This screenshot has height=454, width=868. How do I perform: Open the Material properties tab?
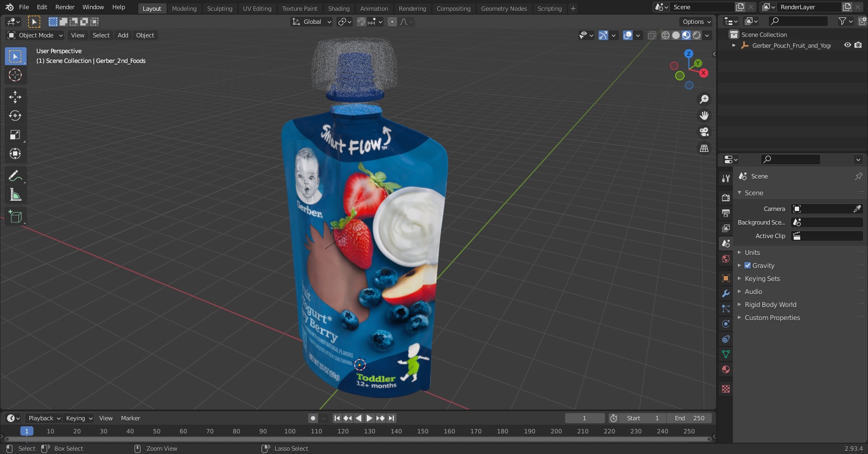coord(726,369)
